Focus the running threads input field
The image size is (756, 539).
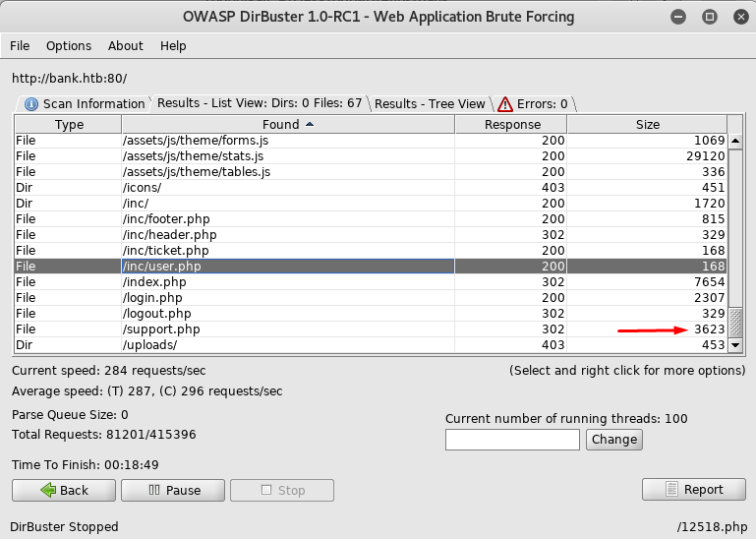pyautogui.click(x=513, y=440)
